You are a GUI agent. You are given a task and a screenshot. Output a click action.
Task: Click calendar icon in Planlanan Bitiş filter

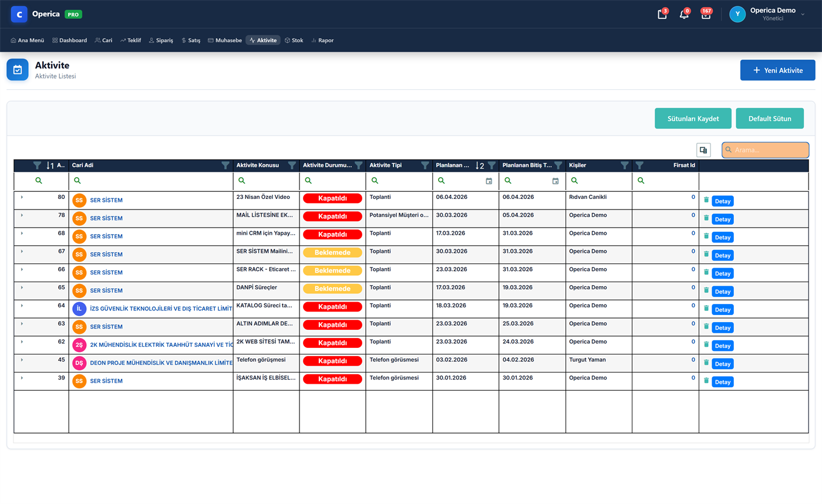click(x=555, y=181)
